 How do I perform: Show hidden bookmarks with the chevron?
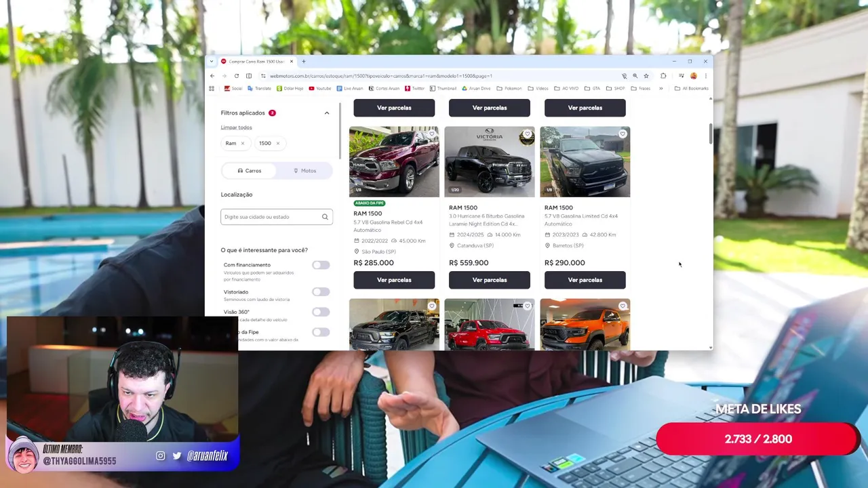660,88
